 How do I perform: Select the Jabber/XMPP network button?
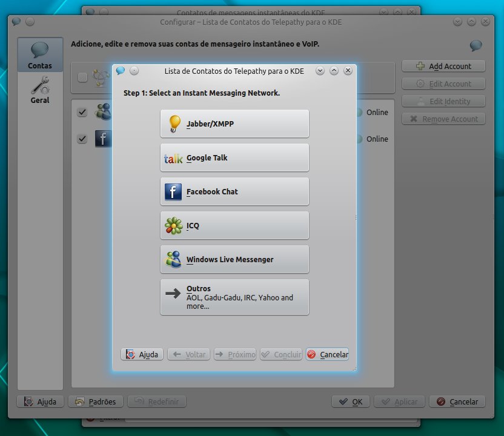click(234, 124)
